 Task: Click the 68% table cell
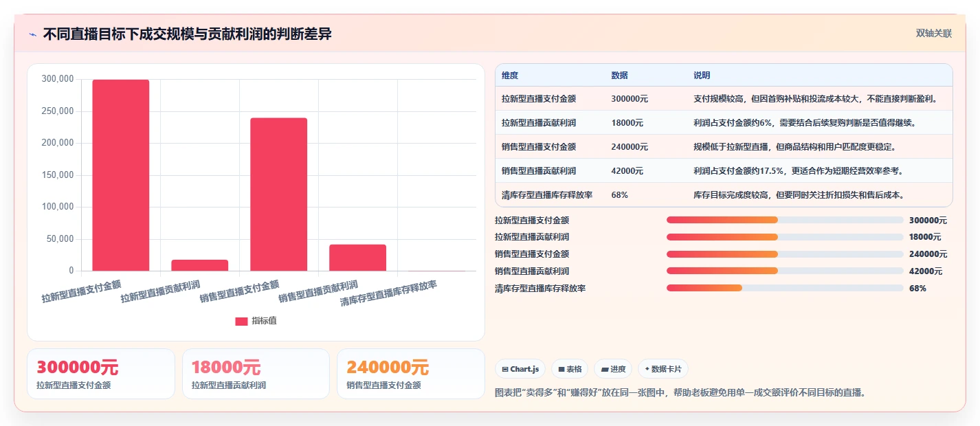[x=619, y=195]
